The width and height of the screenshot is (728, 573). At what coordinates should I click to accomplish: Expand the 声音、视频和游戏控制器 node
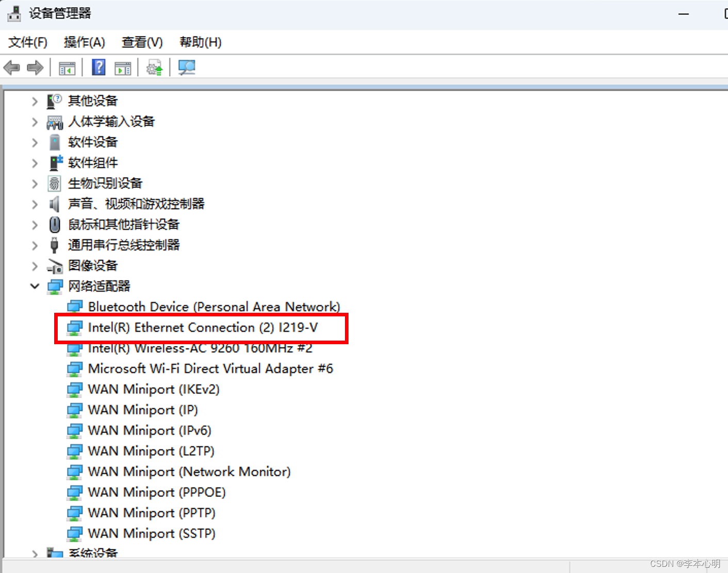coord(35,205)
